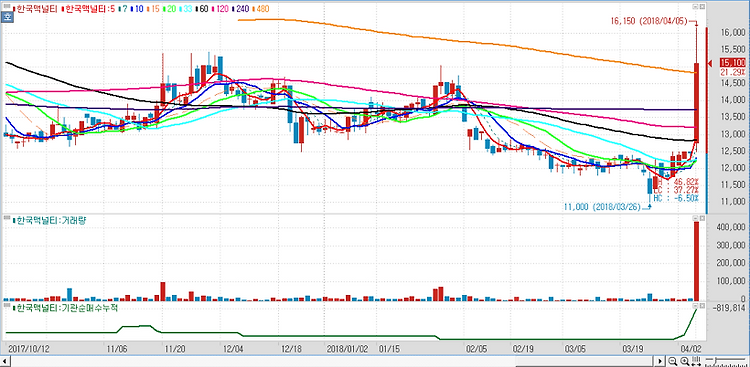Click the zoom in magnifier icon

click(x=684, y=361)
